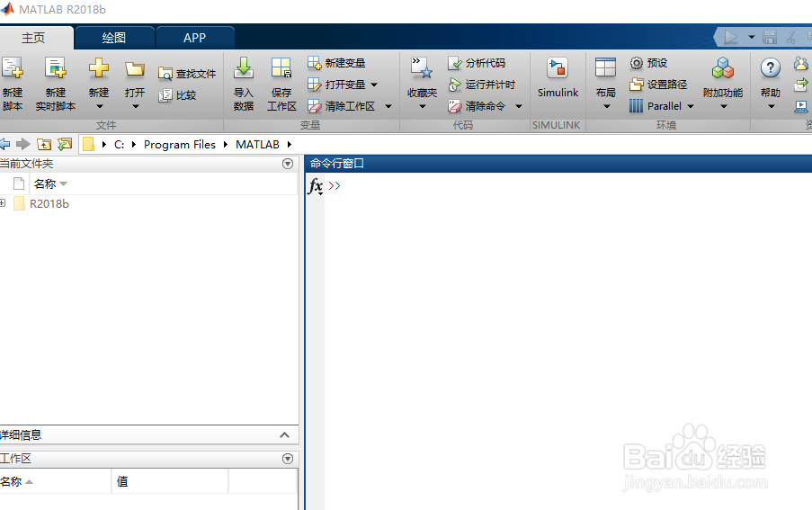Click the 附加功能 (Add-Ons) cubes icon

(x=723, y=67)
